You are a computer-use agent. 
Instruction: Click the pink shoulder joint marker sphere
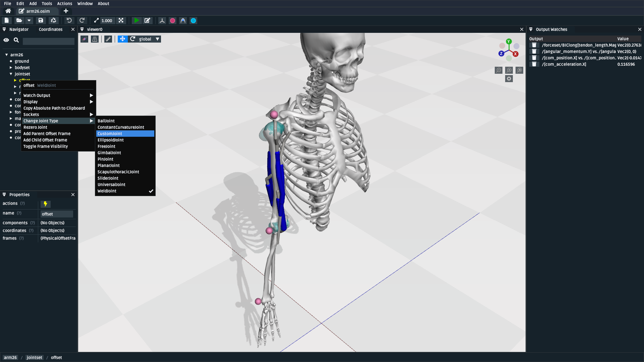click(274, 115)
